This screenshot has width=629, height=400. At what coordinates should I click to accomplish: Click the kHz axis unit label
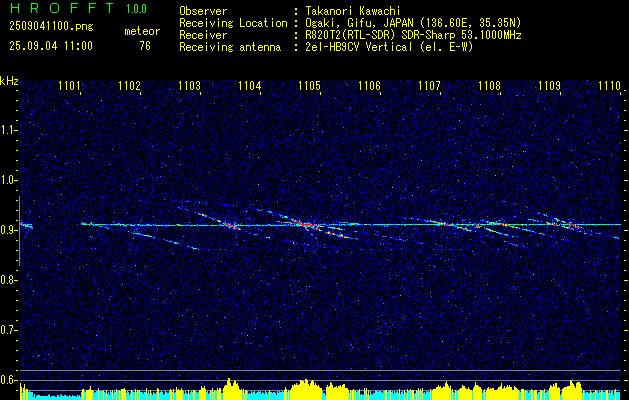pyautogui.click(x=9, y=81)
